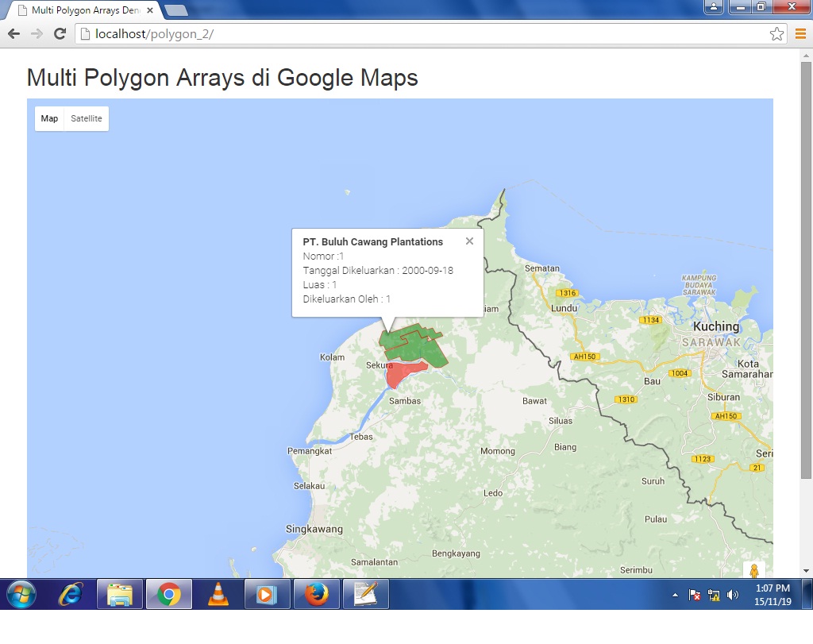Click the Show desktop button
The image size is (813, 644).
(807, 594)
